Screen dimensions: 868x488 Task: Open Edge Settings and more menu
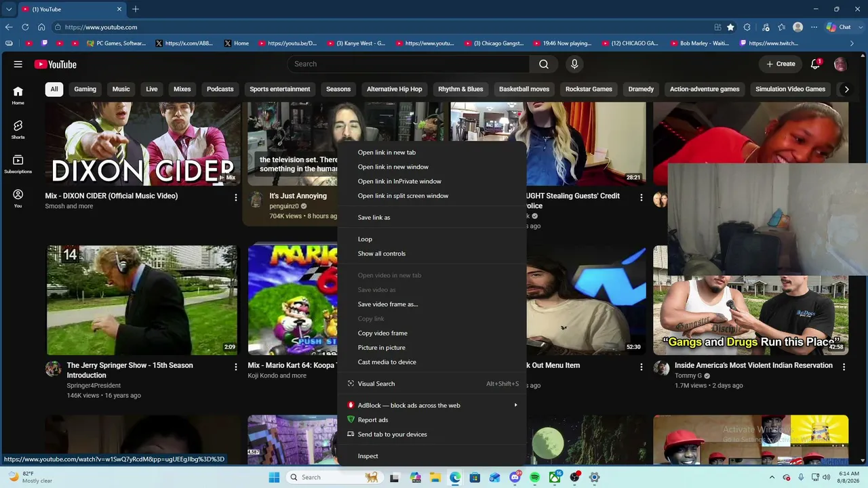(814, 27)
